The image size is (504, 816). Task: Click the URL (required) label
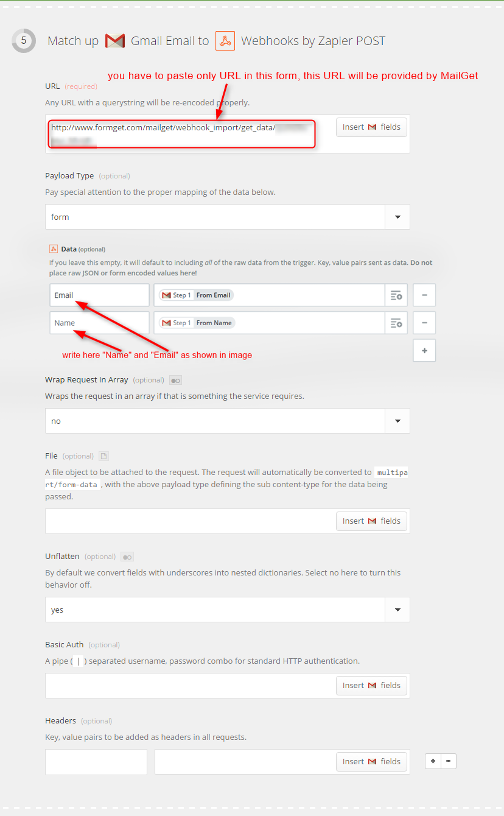70,86
